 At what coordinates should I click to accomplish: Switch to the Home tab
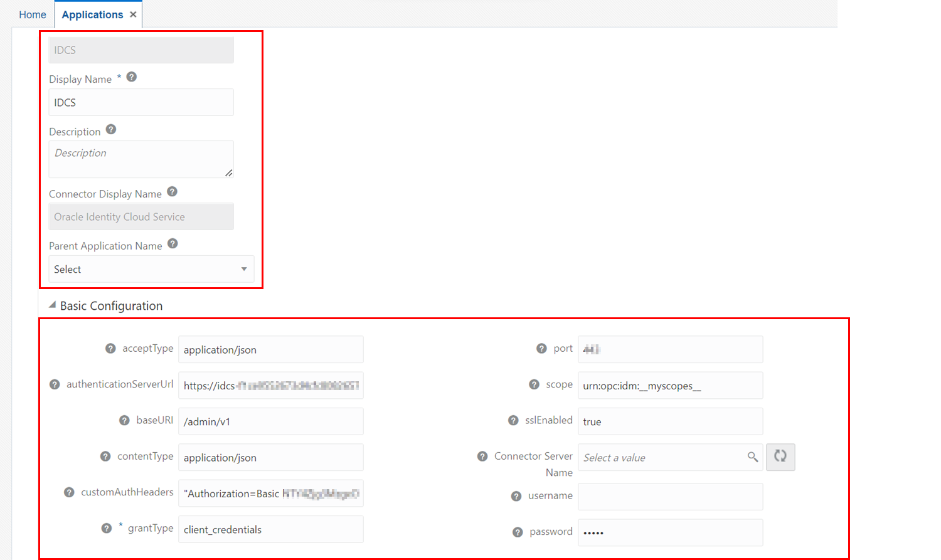point(33,14)
